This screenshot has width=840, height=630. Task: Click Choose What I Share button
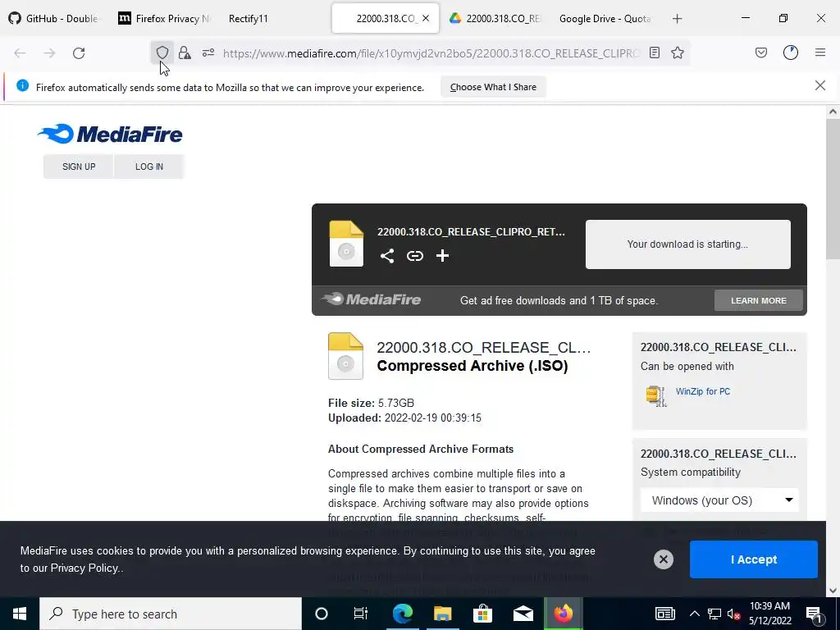pos(493,87)
